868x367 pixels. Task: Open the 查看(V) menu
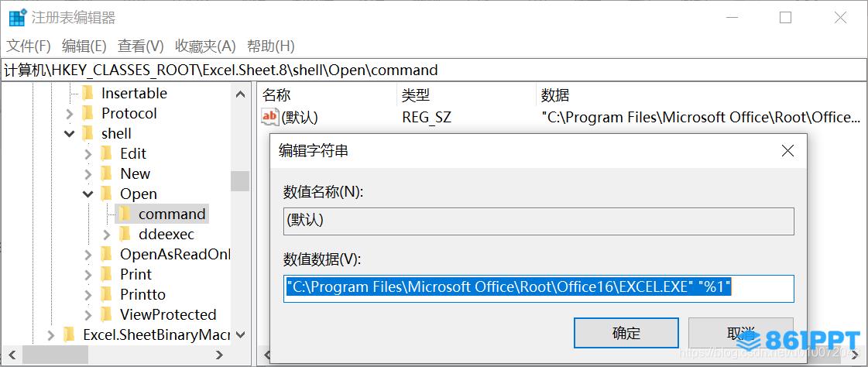141,46
